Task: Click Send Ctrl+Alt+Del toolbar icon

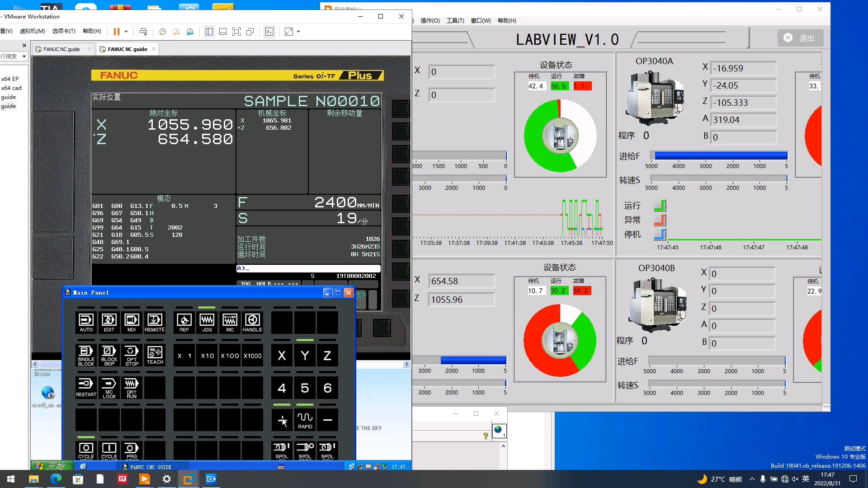Action: tap(143, 32)
